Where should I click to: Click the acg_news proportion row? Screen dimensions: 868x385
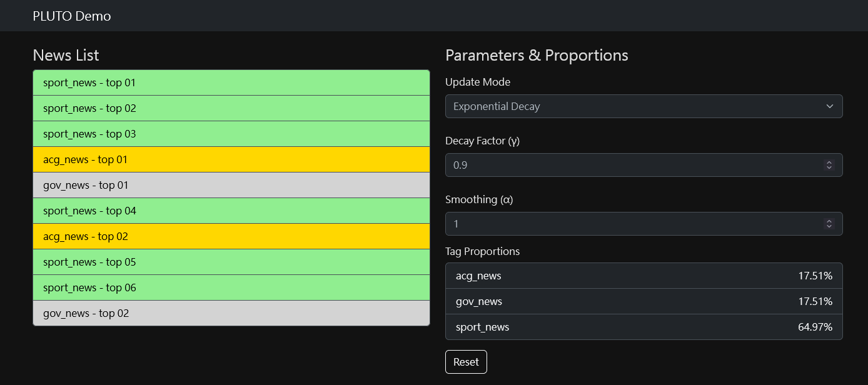point(643,276)
